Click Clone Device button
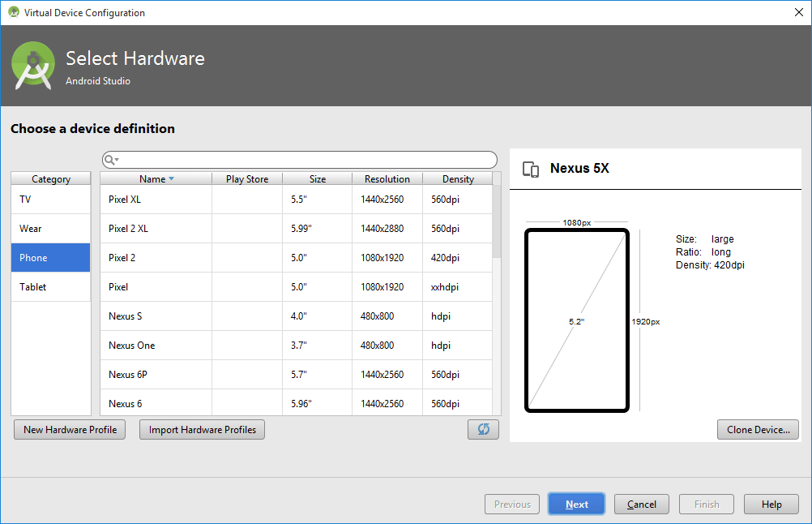 click(x=758, y=429)
